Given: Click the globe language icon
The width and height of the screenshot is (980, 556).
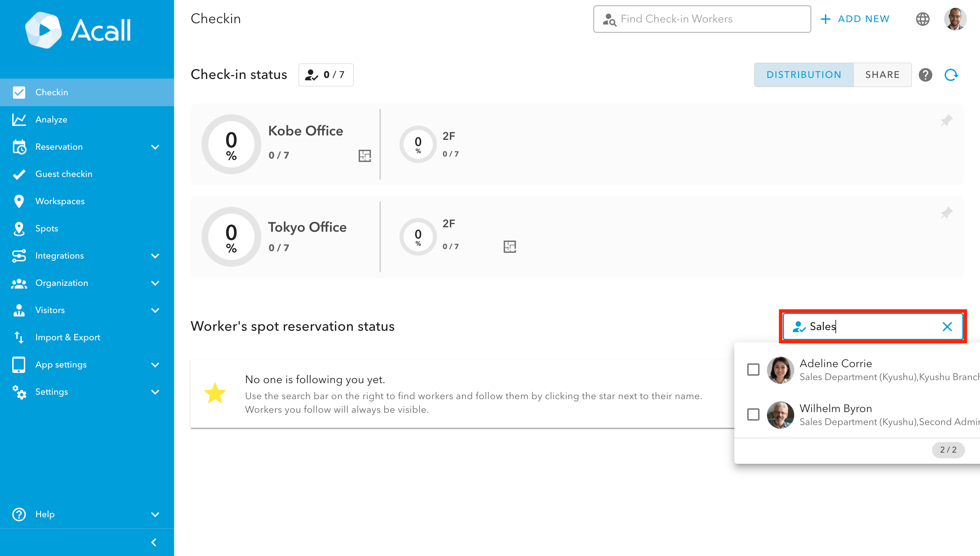Looking at the screenshot, I should (x=922, y=19).
